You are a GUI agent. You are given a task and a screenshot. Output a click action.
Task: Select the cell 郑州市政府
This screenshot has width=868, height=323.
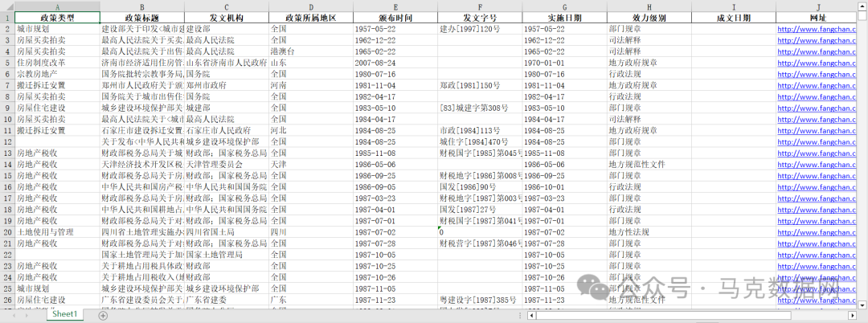coord(227,85)
